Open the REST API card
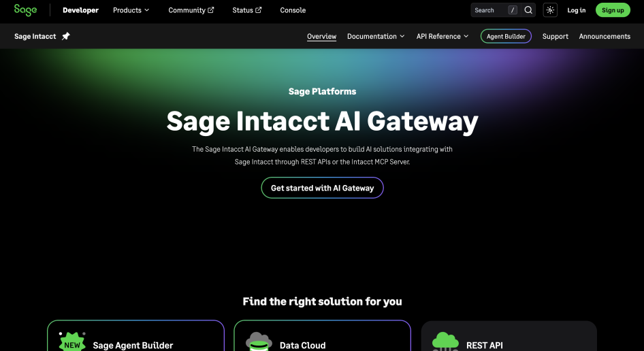644x351 pixels. tap(509, 336)
